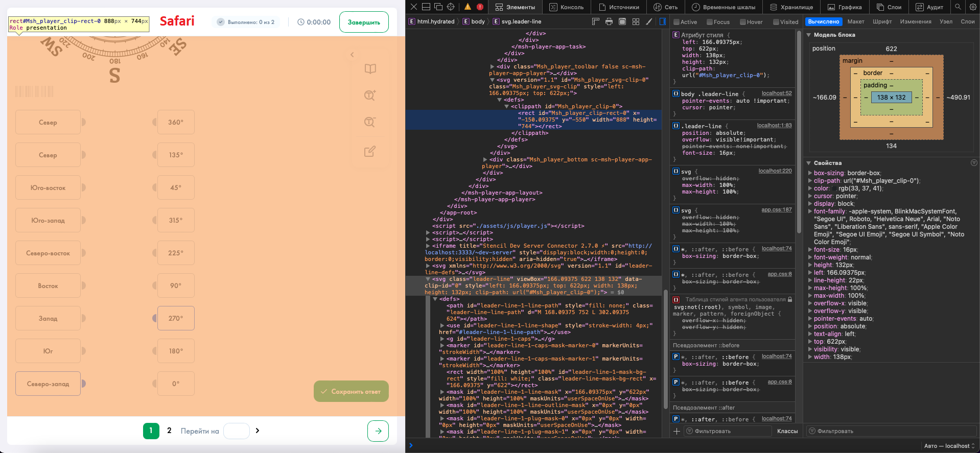
Task: Open inspector search magnifier
Action: pos(958,7)
